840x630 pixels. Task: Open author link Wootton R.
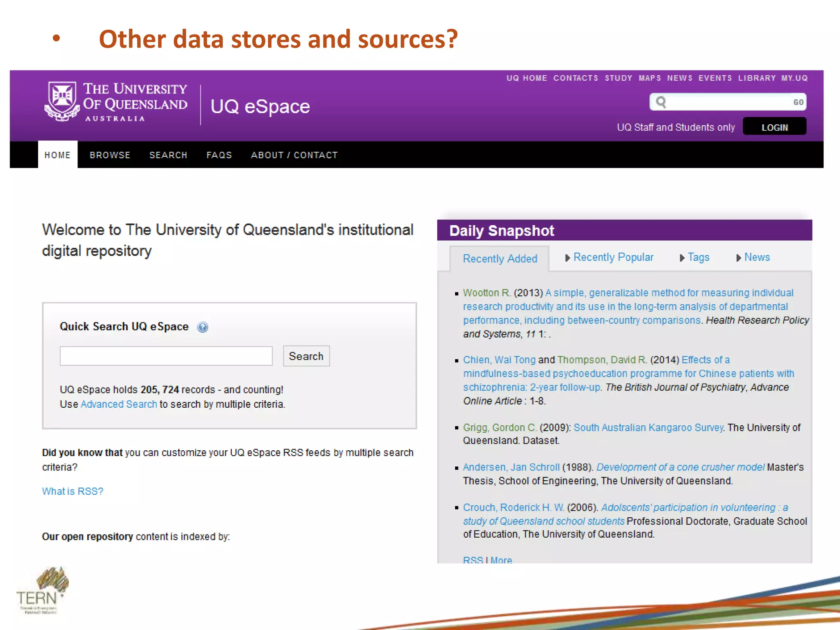pyautogui.click(x=487, y=293)
